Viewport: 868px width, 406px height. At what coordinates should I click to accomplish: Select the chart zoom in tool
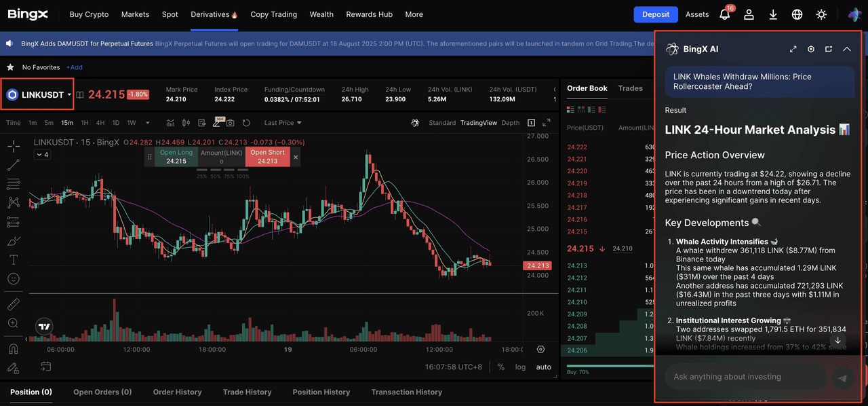14,323
